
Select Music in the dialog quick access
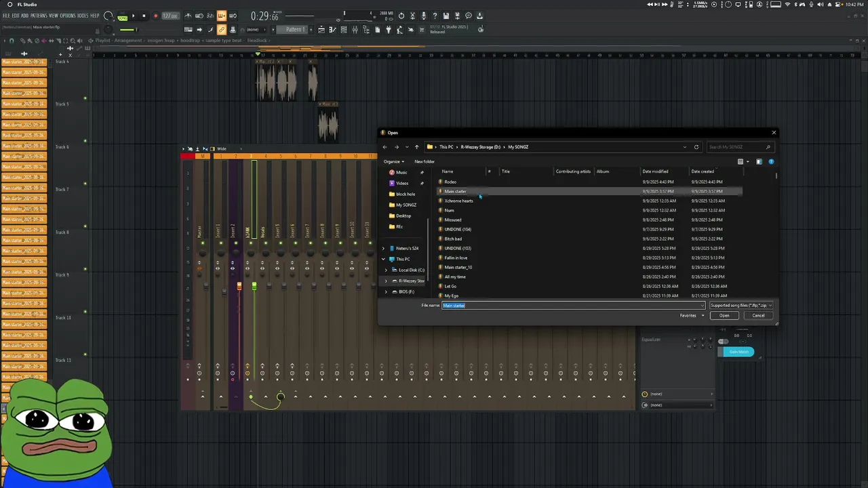click(401, 172)
